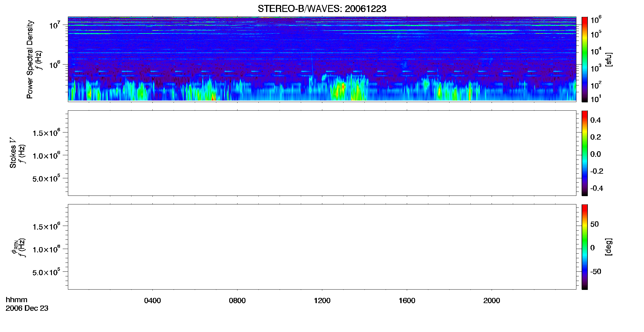Screen dimensions: 644x332
Task: Click the 0.4 value on Stokes colorbar
Action: click(x=595, y=120)
